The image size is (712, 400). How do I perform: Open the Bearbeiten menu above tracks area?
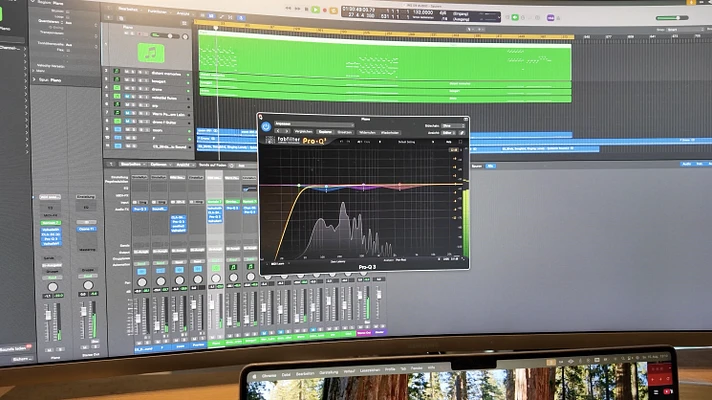click(128, 9)
